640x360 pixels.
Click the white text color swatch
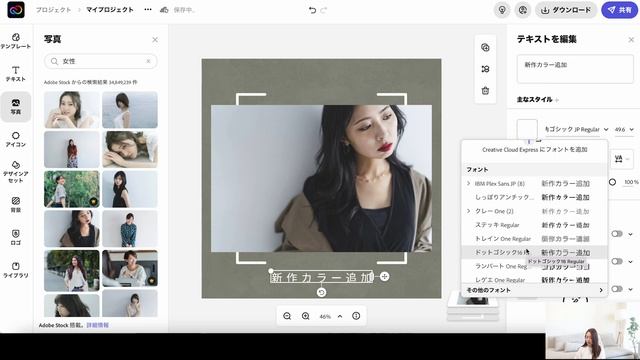527,129
